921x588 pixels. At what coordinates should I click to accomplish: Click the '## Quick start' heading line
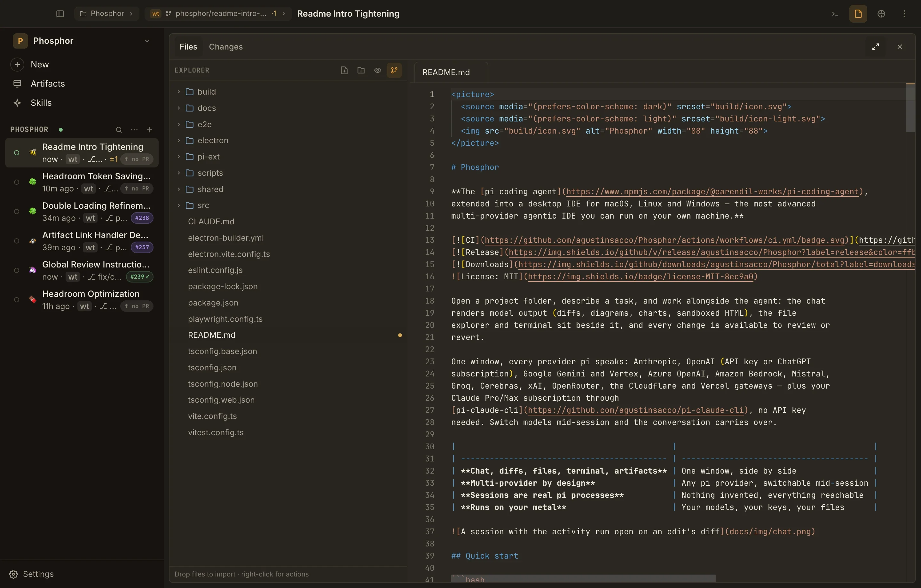pos(484,556)
